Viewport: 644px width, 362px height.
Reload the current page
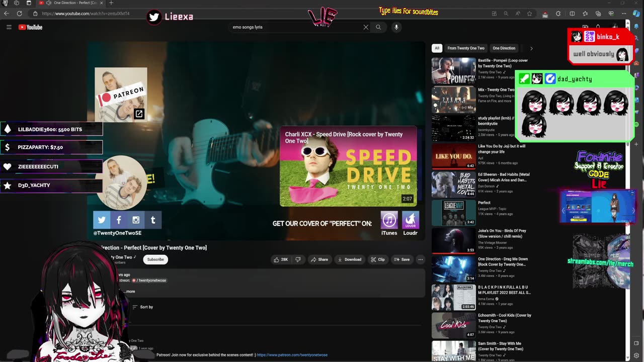click(x=20, y=14)
